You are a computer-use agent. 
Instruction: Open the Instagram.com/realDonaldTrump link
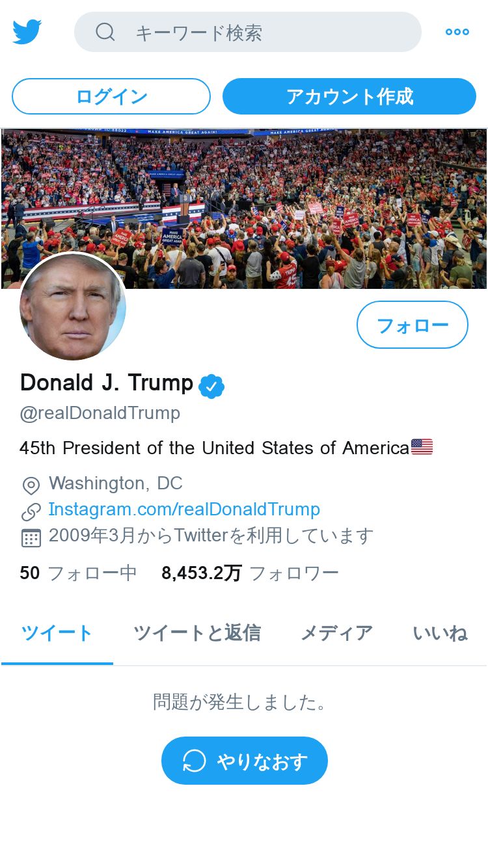[x=184, y=509]
